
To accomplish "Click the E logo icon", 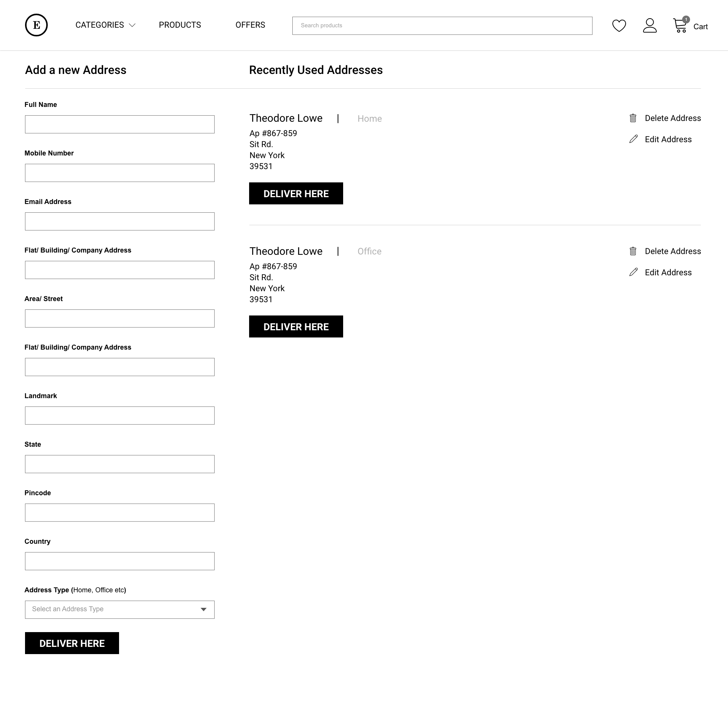I will 36,25.
